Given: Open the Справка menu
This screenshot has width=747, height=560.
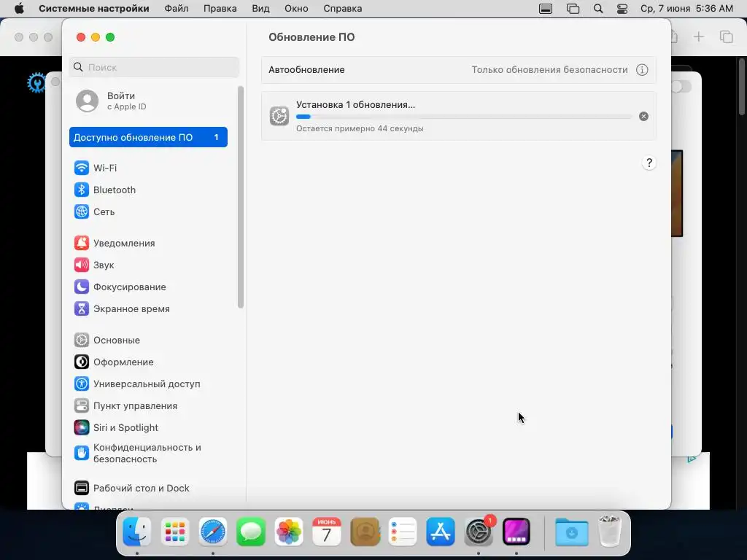Looking at the screenshot, I should [343, 9].
